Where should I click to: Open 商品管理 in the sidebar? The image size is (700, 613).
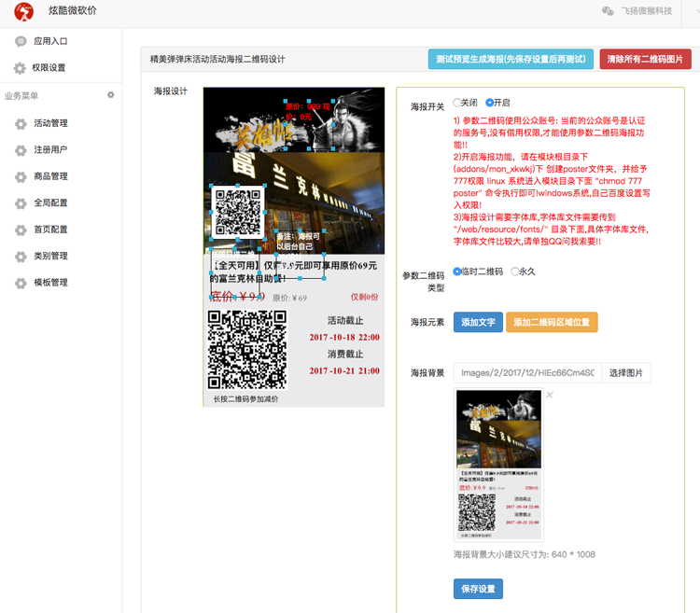click(x=51, y=176)
